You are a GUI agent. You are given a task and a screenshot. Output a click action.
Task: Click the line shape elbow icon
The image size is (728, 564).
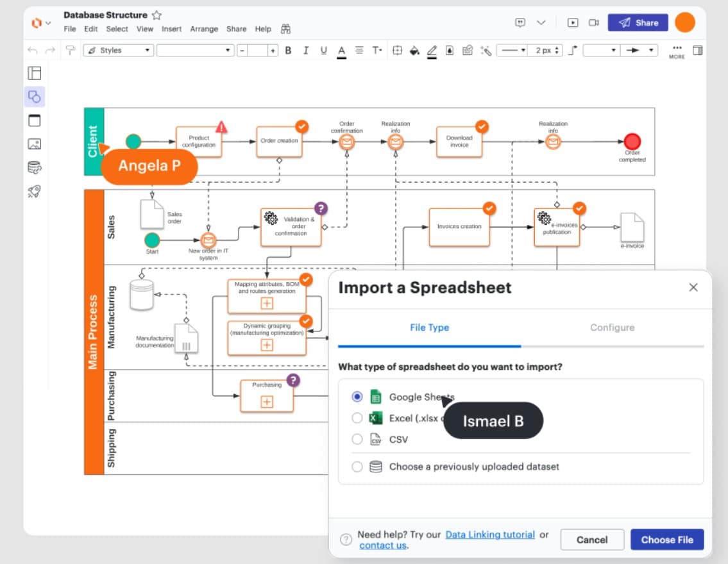(x=573, y=50)
